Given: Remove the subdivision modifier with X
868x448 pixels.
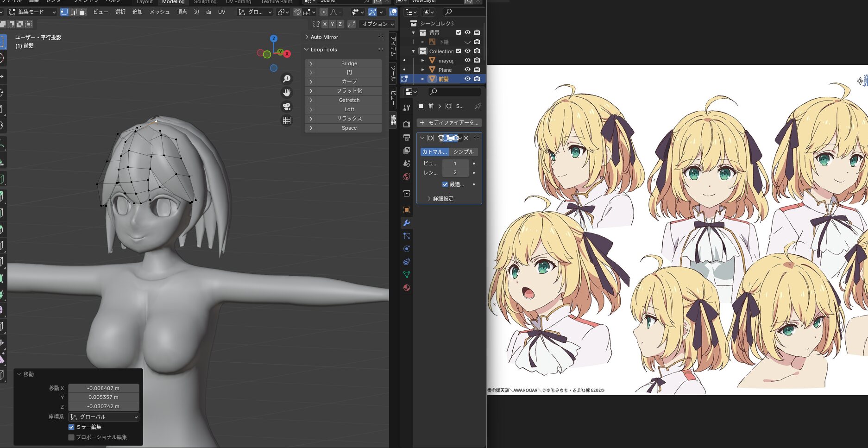Looking at the screenshot, I should (466, 138).
